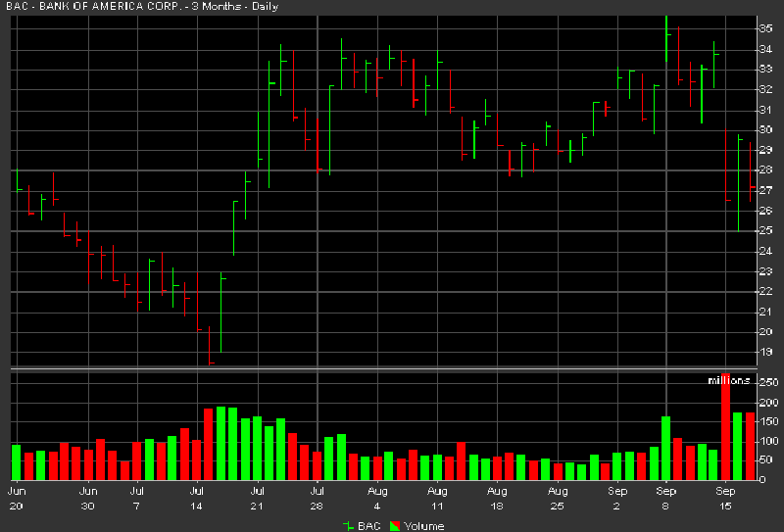784x532 pixels.
Task: Click the 24 price axis label
Action: (x=765, y=251)
